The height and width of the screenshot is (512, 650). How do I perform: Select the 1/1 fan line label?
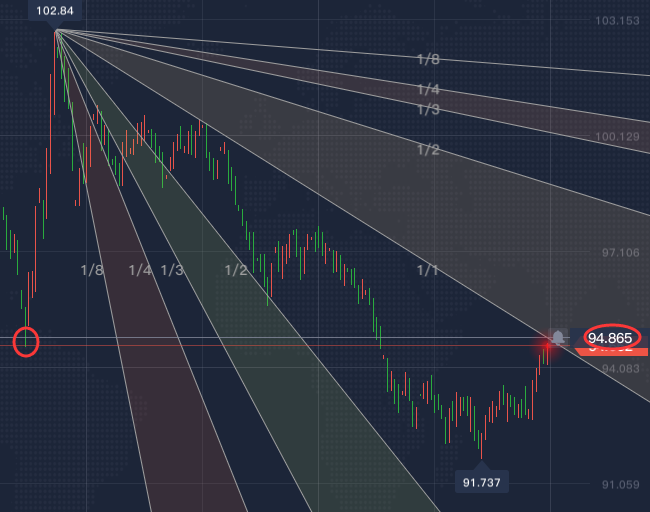pyautogui.click(x=428, y=271)
